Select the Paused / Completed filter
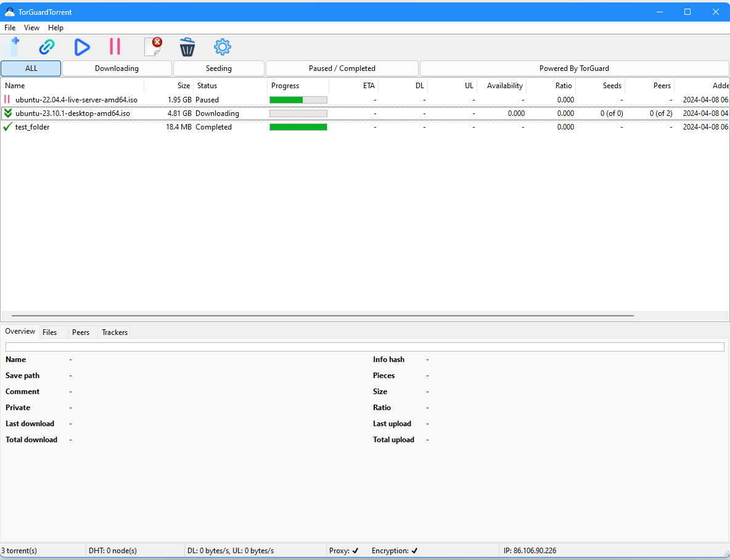The image size is (730, 560). (342, 68)
